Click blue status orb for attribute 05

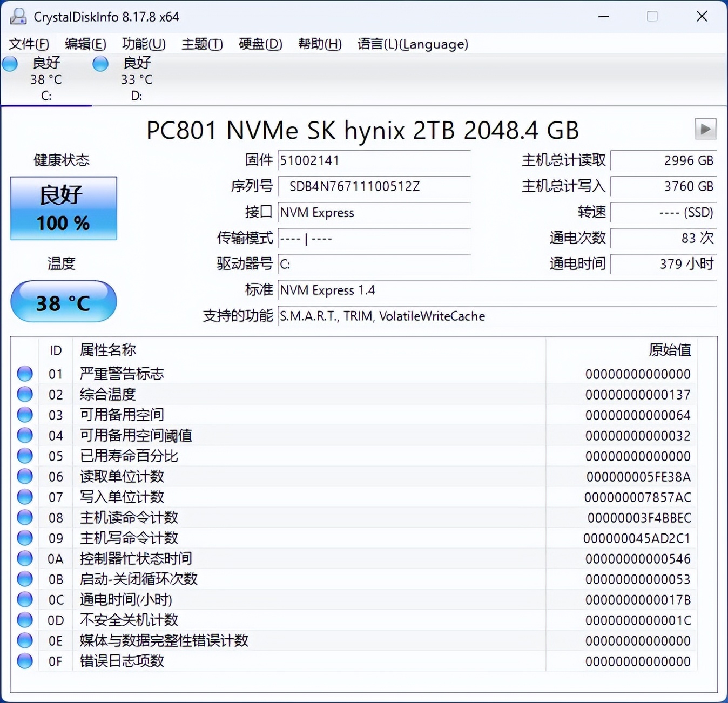point(25,456)
